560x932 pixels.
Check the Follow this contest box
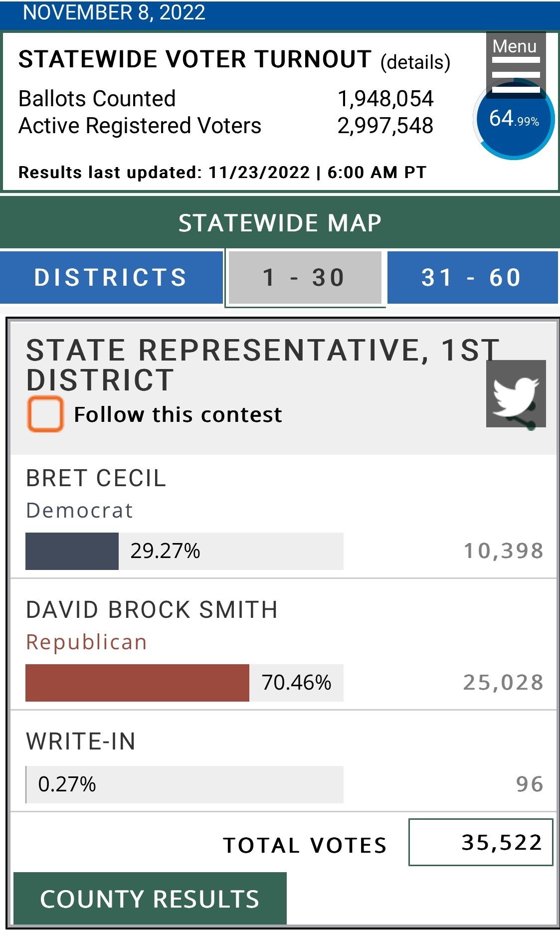pos(45,414)
